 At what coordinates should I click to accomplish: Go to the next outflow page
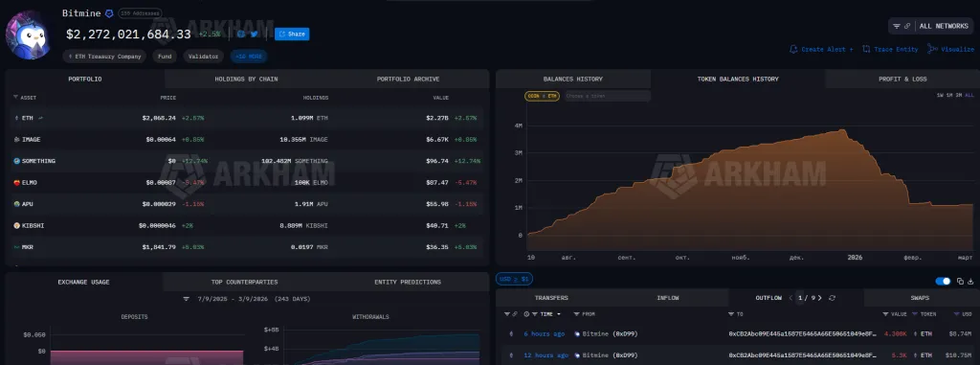[x=820, y=298]
